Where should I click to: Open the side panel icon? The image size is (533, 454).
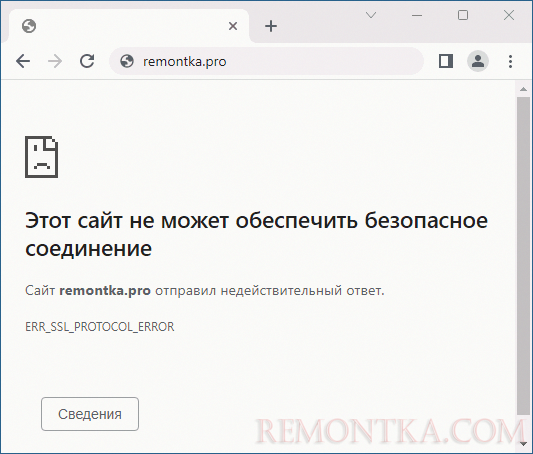click(x=446, y=61)
